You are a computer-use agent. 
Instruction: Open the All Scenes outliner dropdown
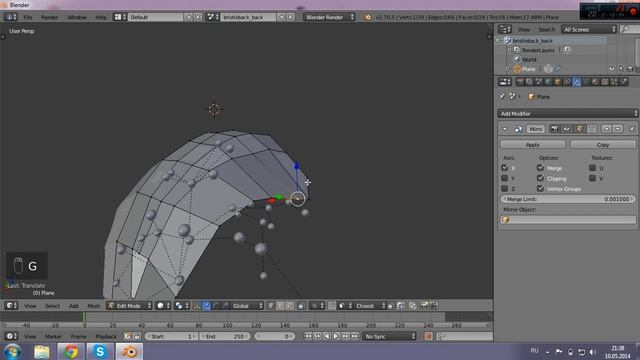coord(589,29)
